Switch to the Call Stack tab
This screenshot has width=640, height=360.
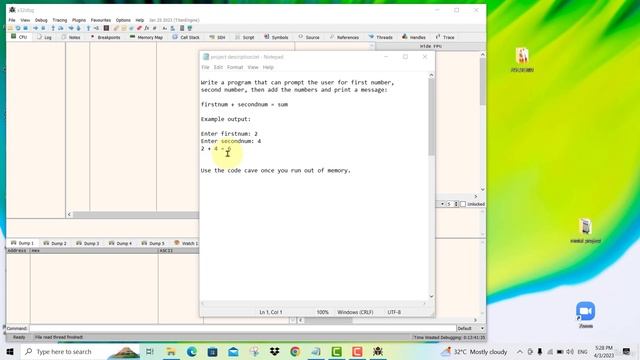tap(186, 37)
